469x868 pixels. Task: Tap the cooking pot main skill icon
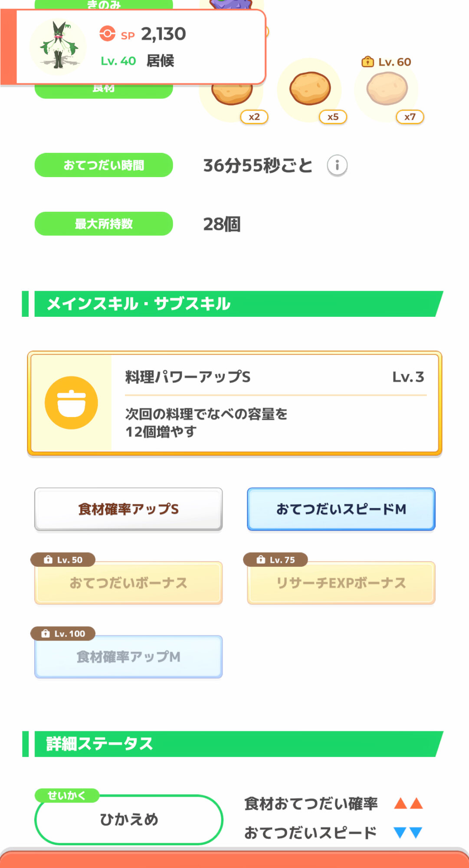[x=71, y=403]
